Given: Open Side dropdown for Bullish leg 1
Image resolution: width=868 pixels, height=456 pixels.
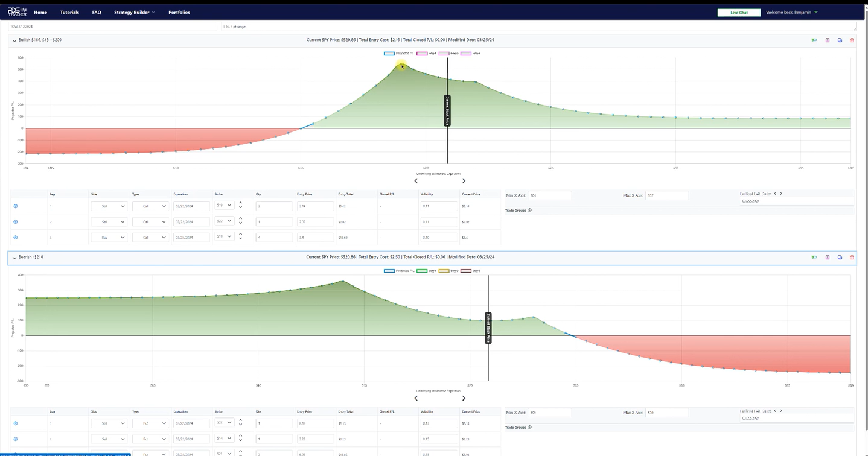Looking at the screenshot, I should (x=109, y=206).
